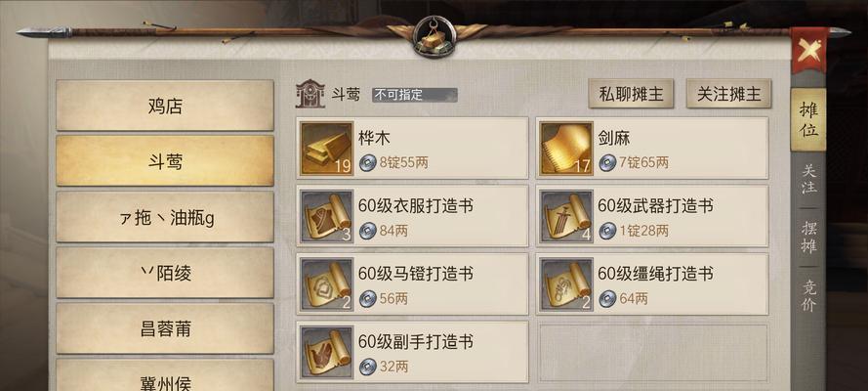The image size is (868, 391).
Task: Click the gold ingot emblem at top
Action: (434, 36)
